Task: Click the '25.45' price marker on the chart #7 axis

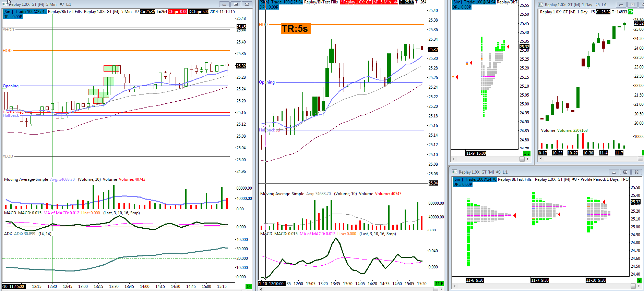Action: (x=241, y=27)
